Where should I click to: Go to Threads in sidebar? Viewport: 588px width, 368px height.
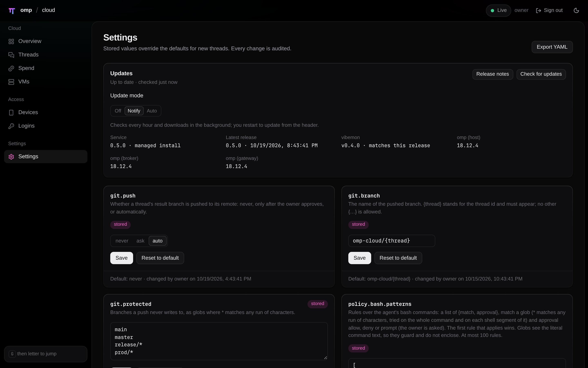coord(46,55)
